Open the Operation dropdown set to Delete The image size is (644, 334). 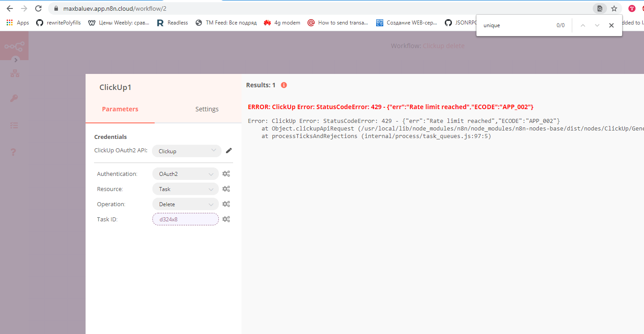point(185,204)
